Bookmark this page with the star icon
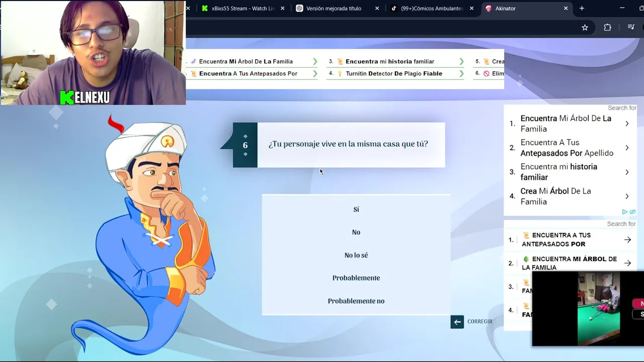644x362 pixels. pos(585,28)
